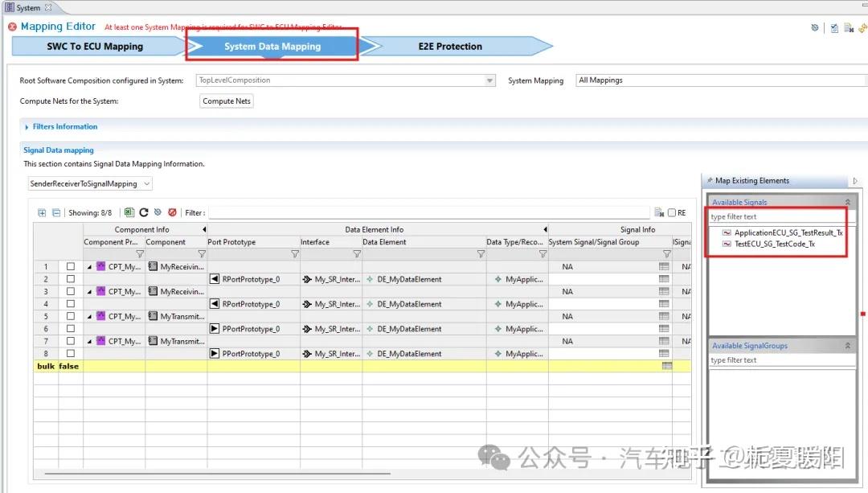Open the validate mapping icon top right
Screen dimensions: 868x493
coord(833,27)
